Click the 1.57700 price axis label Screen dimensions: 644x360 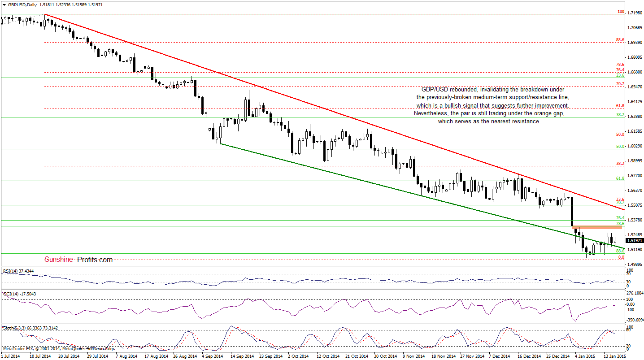tap(635, 176)
